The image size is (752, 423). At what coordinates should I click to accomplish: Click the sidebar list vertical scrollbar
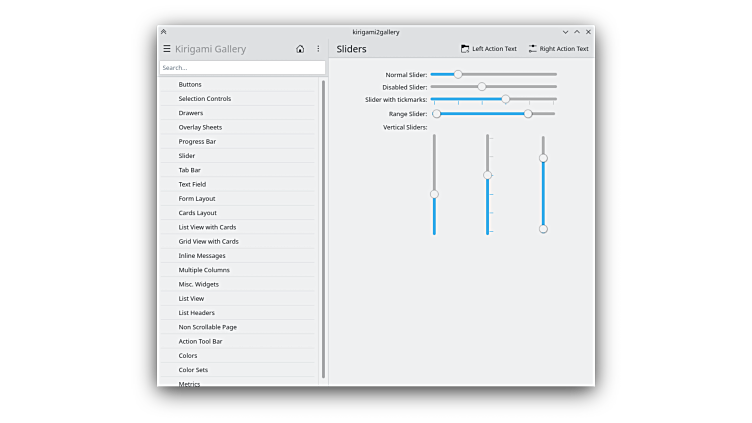(323, 228)
